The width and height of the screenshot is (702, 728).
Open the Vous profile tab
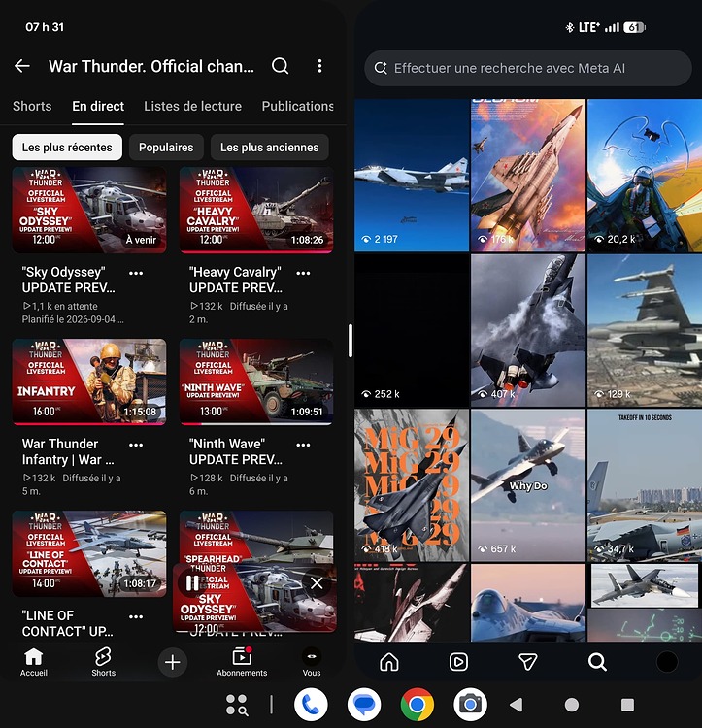(x=312, y=662)
